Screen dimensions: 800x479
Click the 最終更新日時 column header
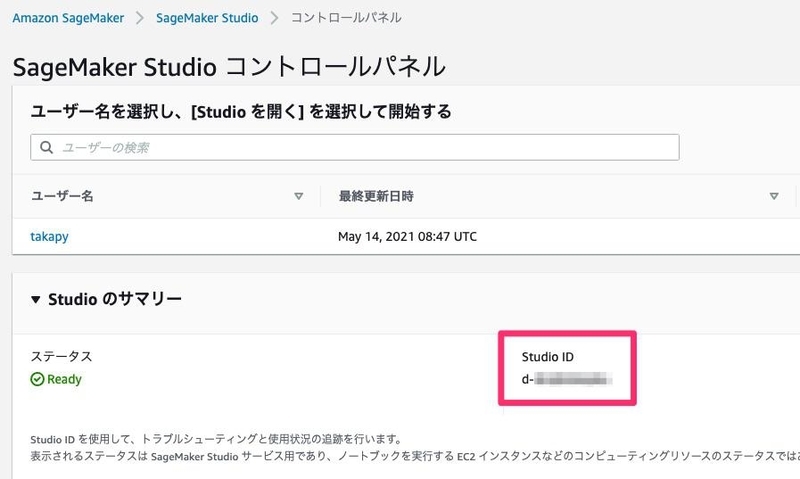pos(376,196)
